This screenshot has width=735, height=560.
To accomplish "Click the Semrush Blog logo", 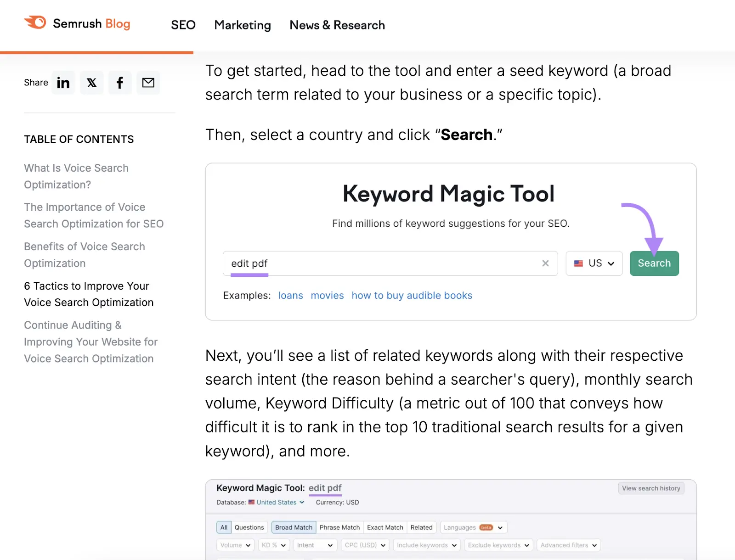I will point(77,24).
